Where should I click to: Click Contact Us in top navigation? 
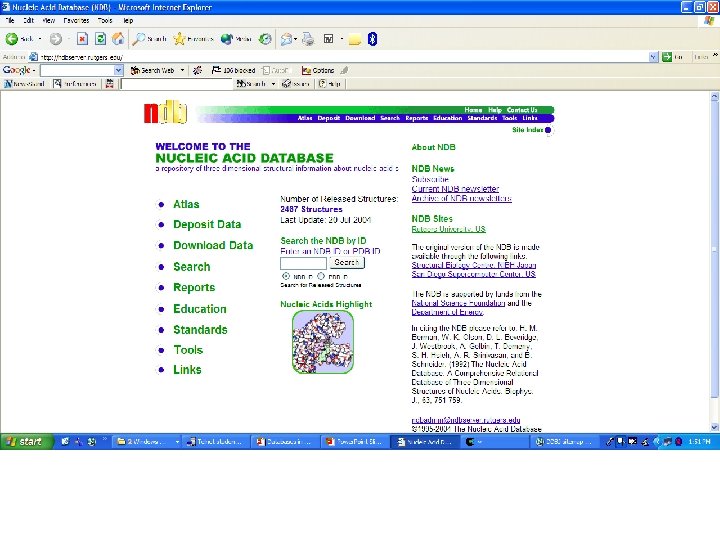[522, 110]
